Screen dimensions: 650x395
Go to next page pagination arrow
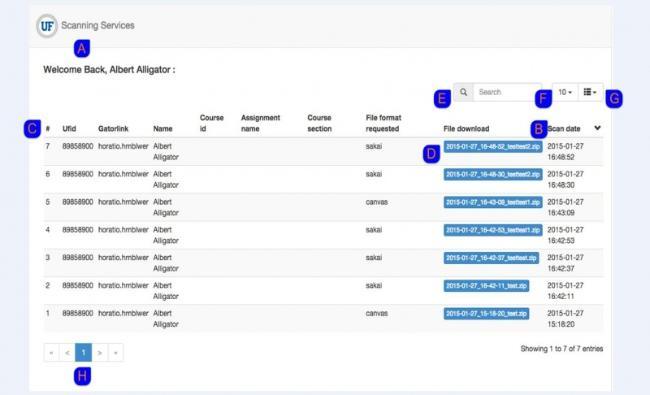click(x=99, y=353)
